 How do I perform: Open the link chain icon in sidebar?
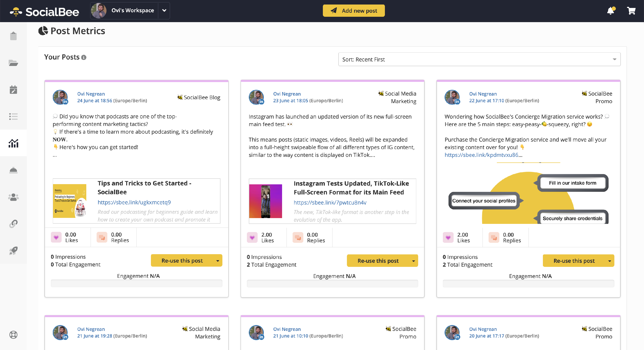pyautogui.click(x=13, y=224)
